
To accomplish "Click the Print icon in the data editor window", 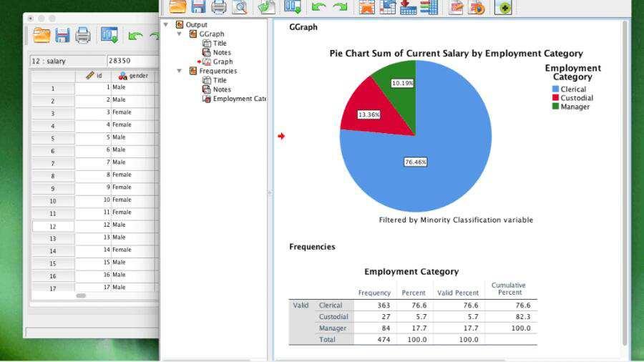I will click(84, 35).
